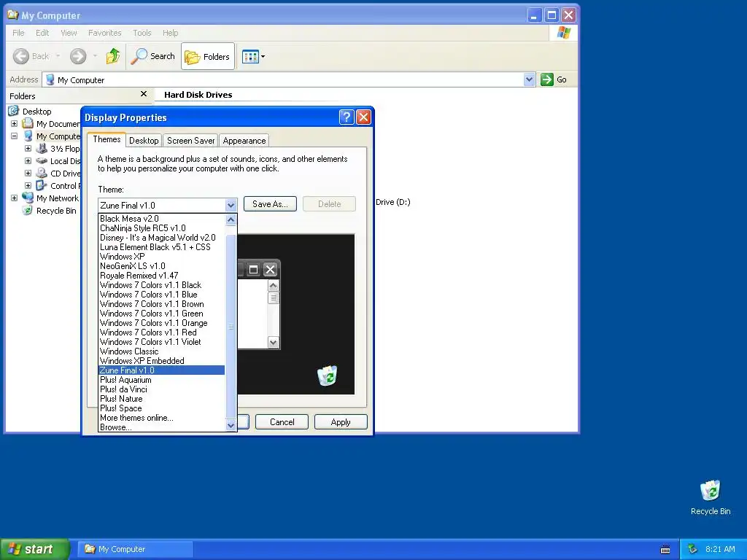The width and height of the screenshot is (747, 560).
Task: Click the Control Panel icon in tree
Action: tap(42, 185)
